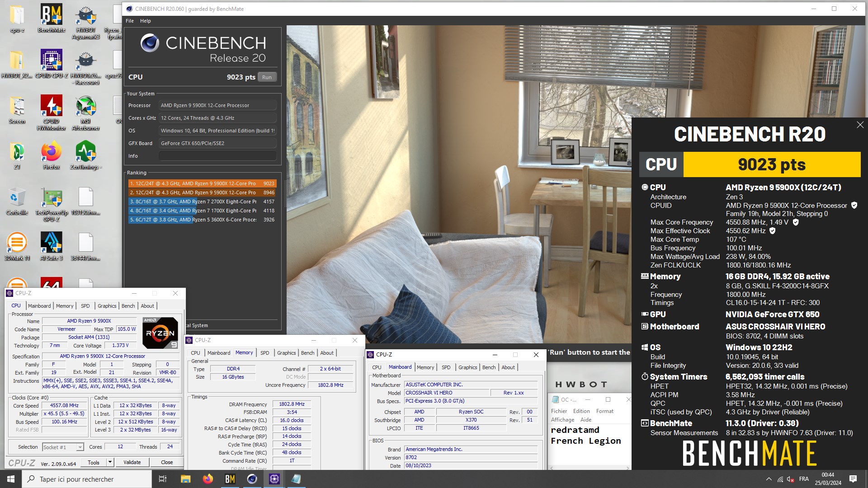The image size is (868, 488).
Task: Open Memory tab in right CPU-Z mainboard window
Action: [425, 367]
